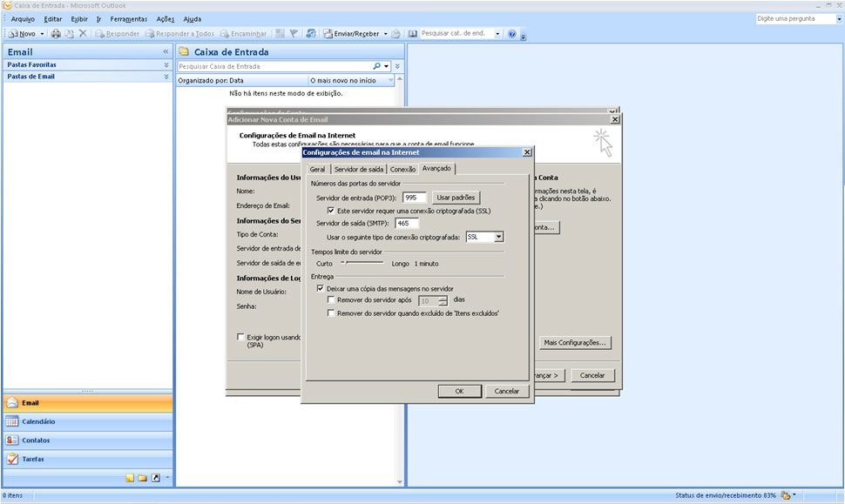Open the Calendário pane in navigation
The width and height of the screenshot is (845, 504).
(x=87, y=421)
